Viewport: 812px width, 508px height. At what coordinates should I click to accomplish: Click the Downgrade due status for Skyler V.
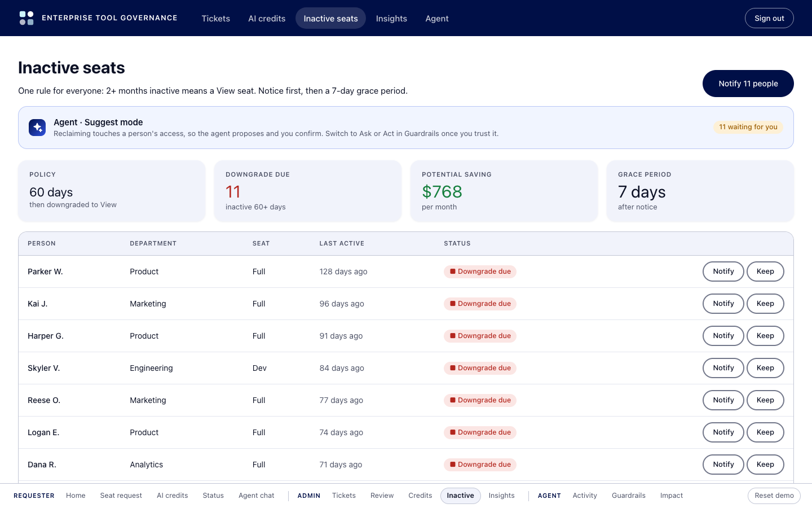[x=480, y=368]
